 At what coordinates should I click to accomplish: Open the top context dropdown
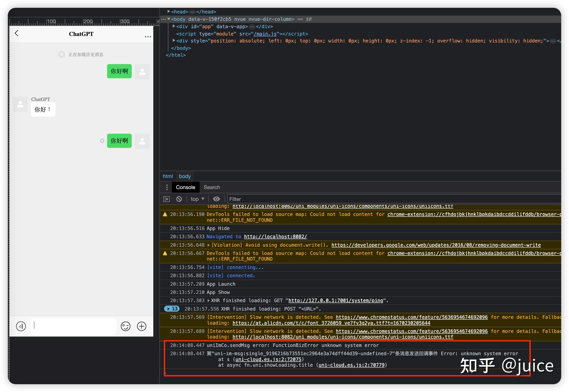[x=197, y=199]
